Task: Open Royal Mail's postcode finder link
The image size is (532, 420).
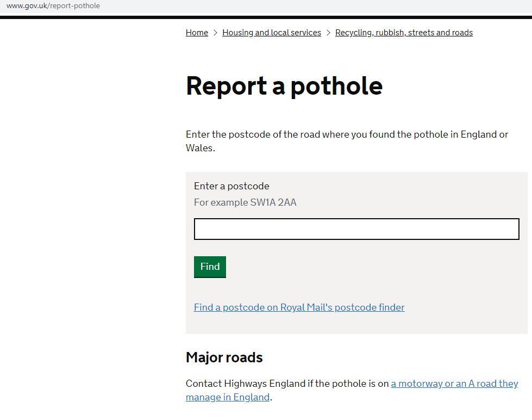Action: [x=299, y=307]
